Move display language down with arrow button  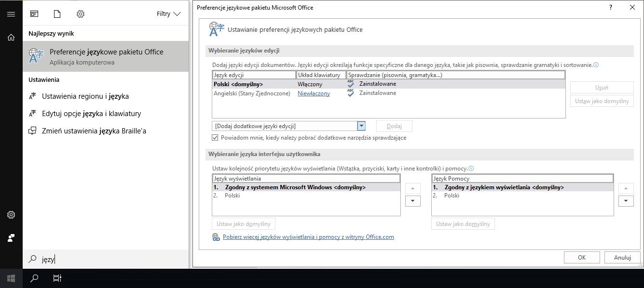pos(413,201)
